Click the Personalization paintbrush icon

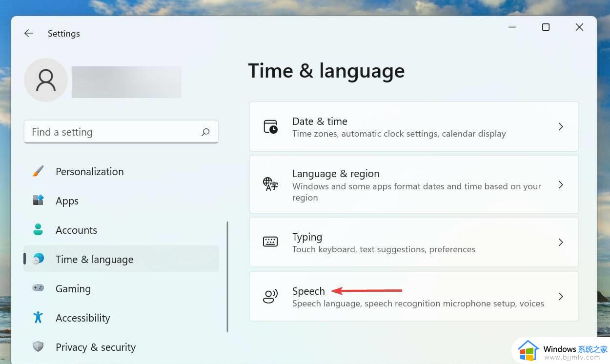pyautogui.click(x=38, y=171)
